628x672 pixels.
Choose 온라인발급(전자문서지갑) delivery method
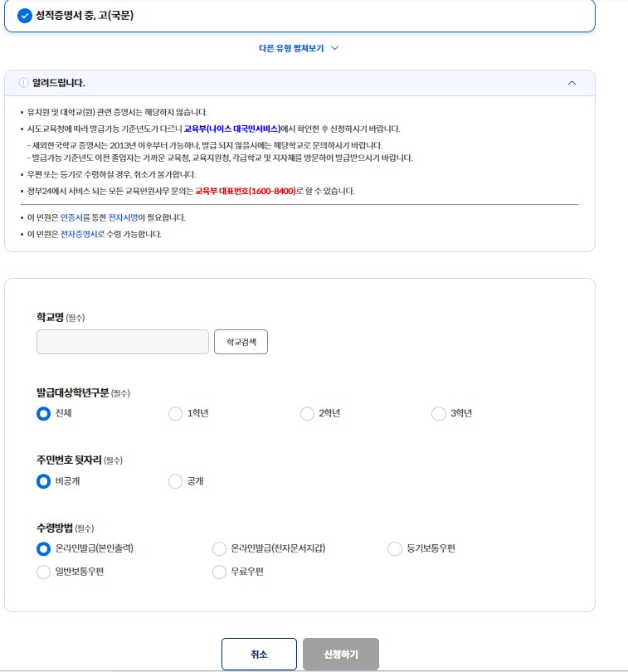tap(219, 548)
